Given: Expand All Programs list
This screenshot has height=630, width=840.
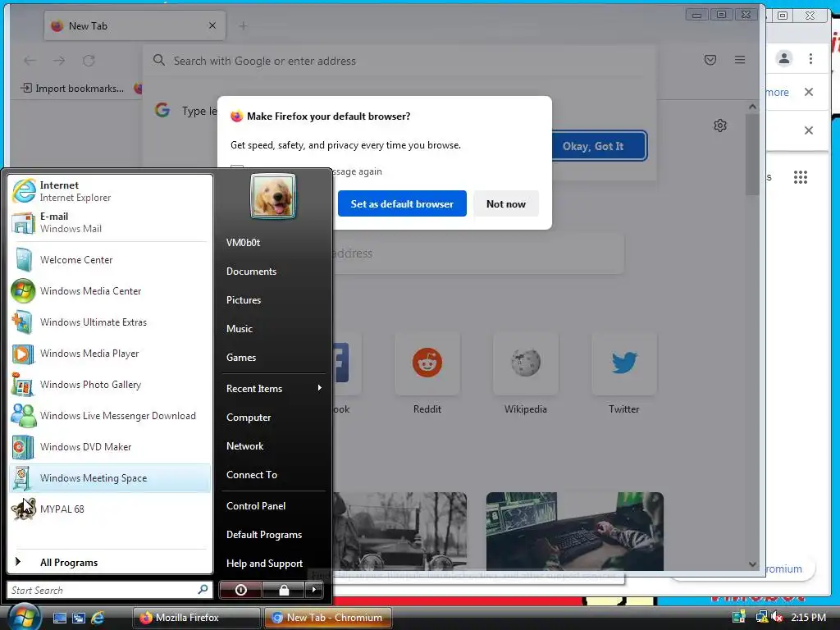Looking at the screenshot, I should (x=110, y=562).
